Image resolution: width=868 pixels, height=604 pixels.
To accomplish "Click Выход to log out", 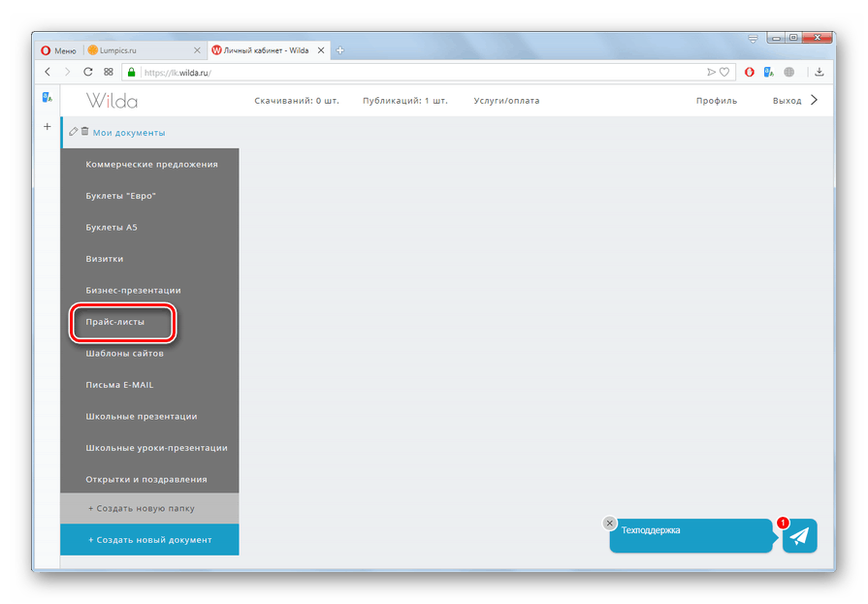I will pos(788,101).
